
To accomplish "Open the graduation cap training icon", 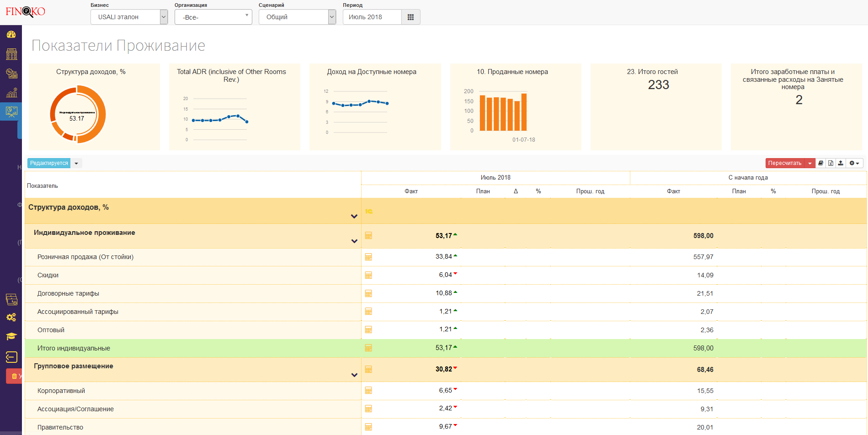I will coord(11,337).
